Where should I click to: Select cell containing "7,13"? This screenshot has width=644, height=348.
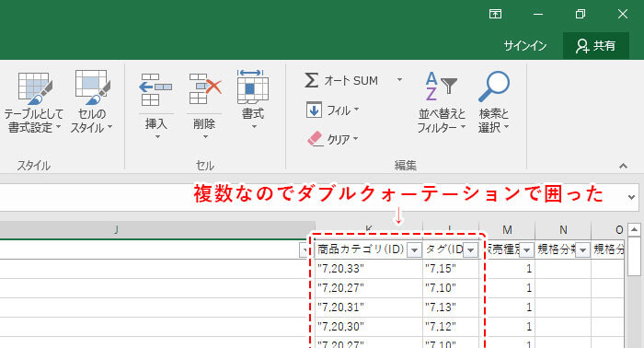pyautogui.click(x=451, y=307)
